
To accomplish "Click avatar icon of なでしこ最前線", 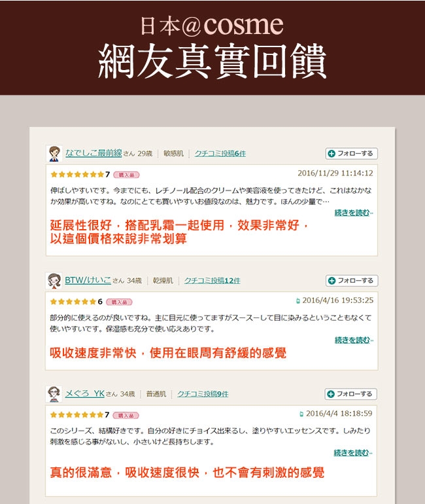I will [54, 154].
